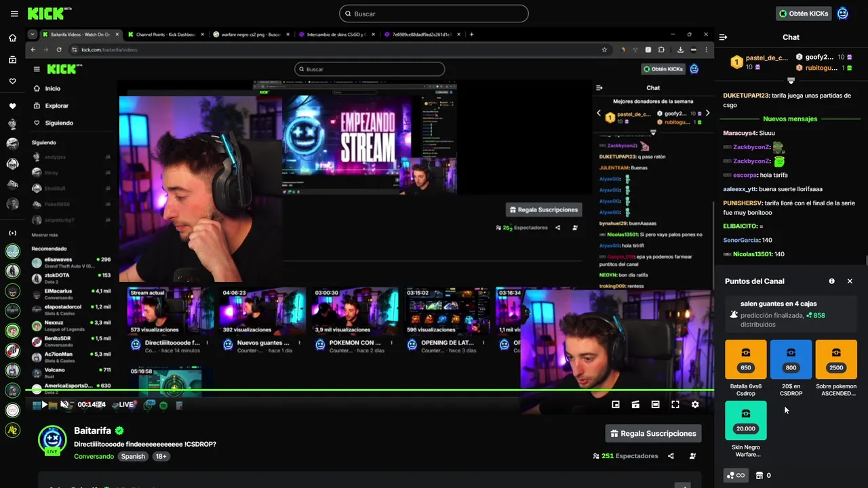Open elisawaves recommended channel

[71, 262]
